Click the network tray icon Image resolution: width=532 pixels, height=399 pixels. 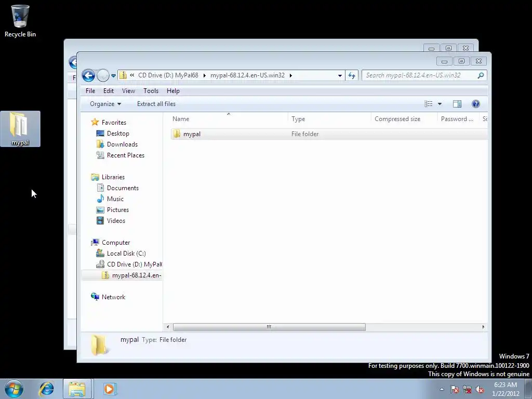[467, 389]
